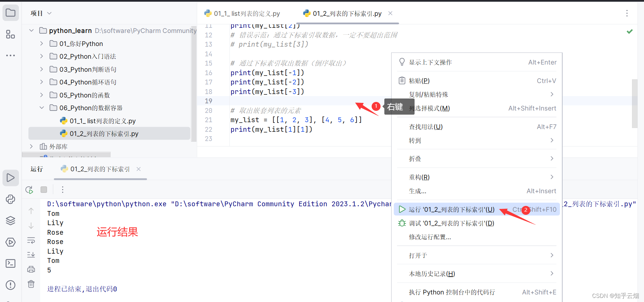Open the 复制/粘贴特殊 submenu
The height and width of the screenshot is (302, 644).
477,94
